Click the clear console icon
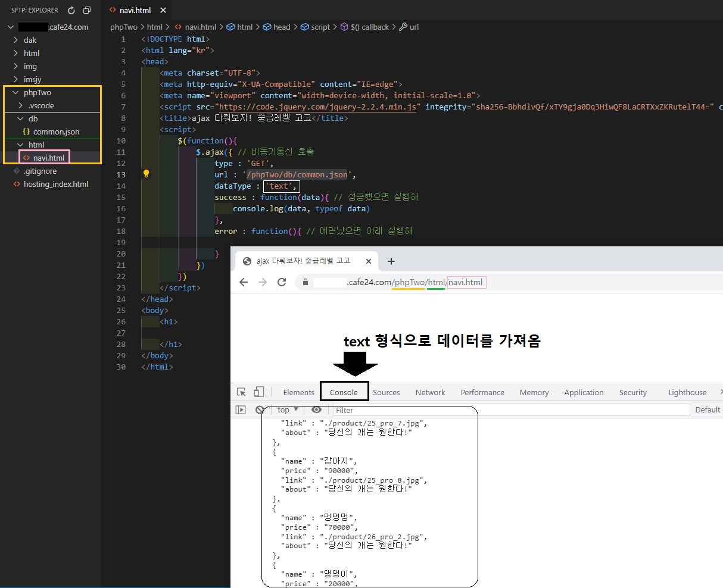The image size is (723, 588). point(260,409)
